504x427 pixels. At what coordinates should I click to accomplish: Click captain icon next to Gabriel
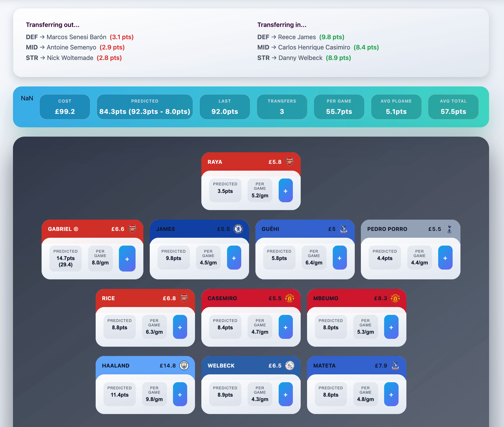click(76, 229)
